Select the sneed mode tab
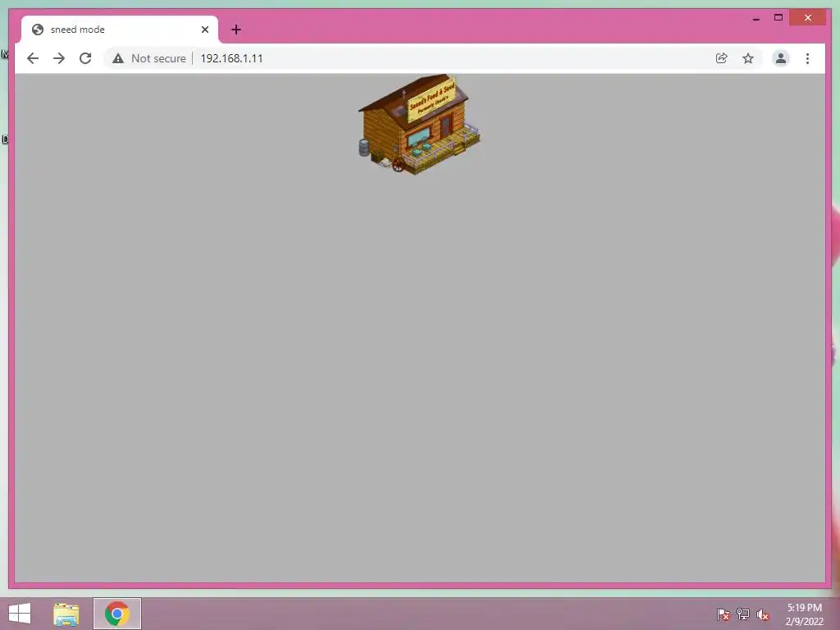This screenshot has width=840, height=630. 120,30
